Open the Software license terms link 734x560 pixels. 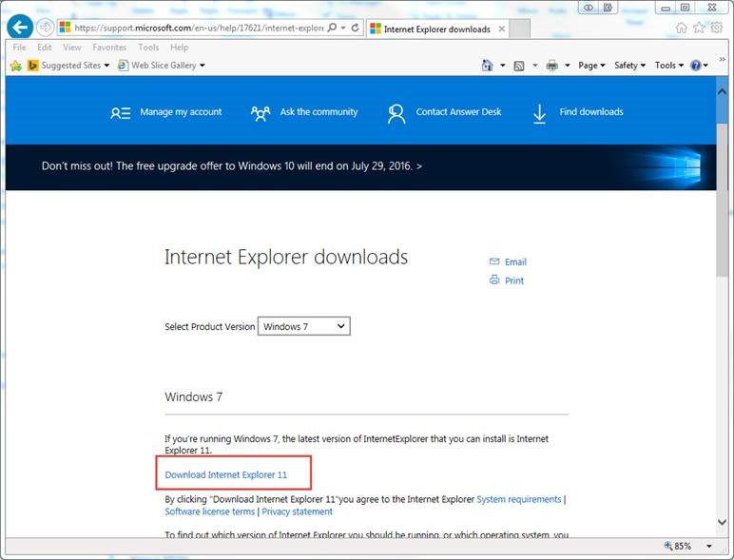point(210,512)
